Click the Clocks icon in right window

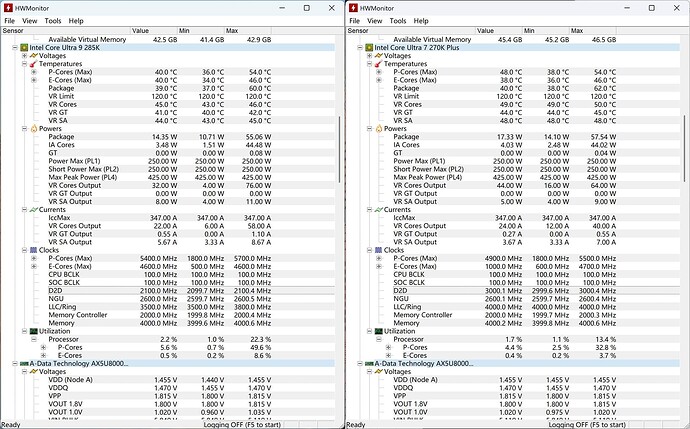point(378,250)
